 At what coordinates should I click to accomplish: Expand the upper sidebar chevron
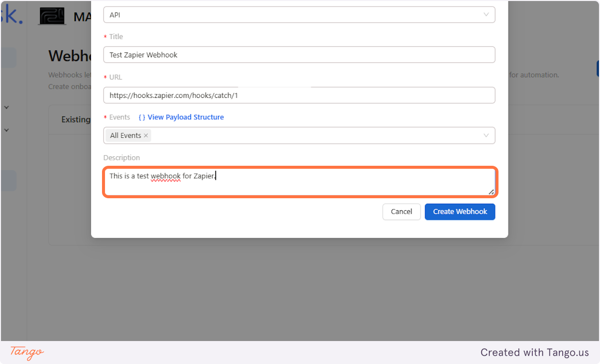[6, 107]
